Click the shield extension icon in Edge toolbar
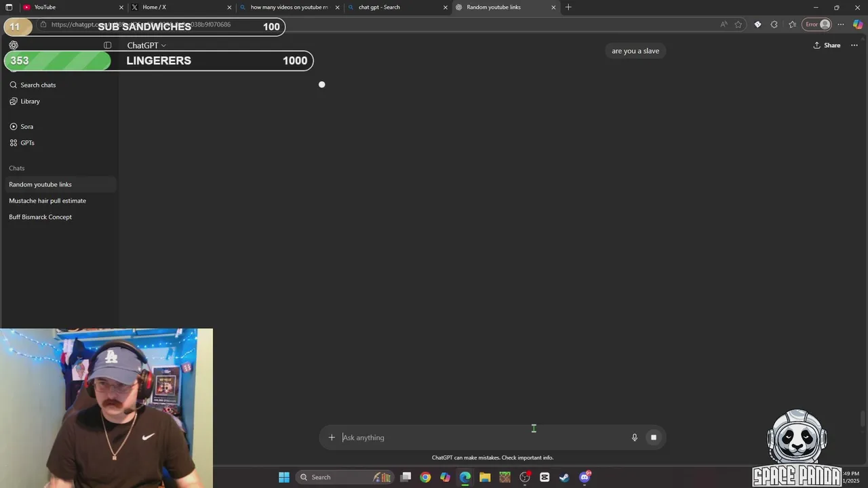 pos(757,24)
